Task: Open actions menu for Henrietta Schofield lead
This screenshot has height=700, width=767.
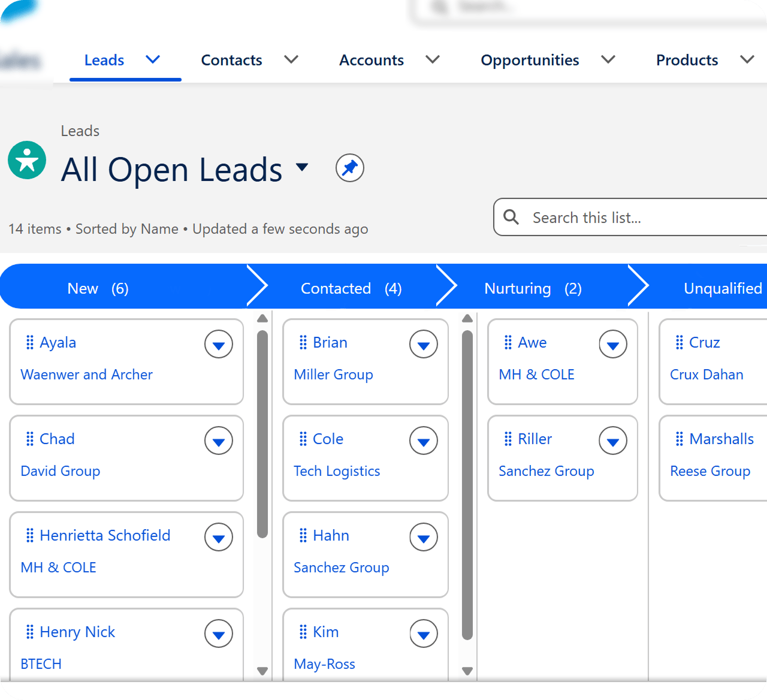Action: point(219,538)
